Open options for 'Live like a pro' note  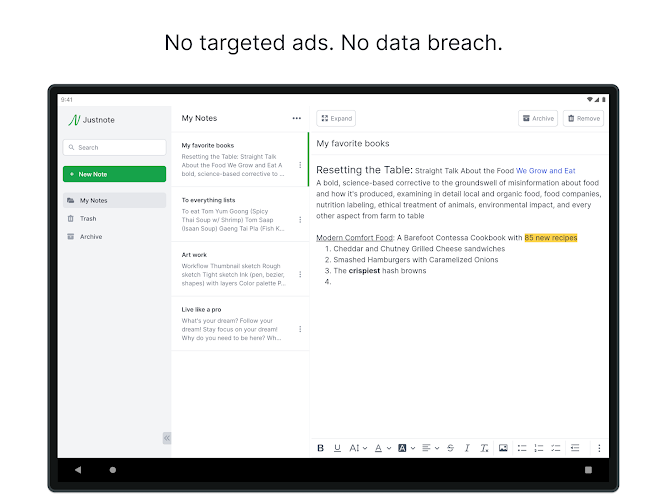[300, 329]
